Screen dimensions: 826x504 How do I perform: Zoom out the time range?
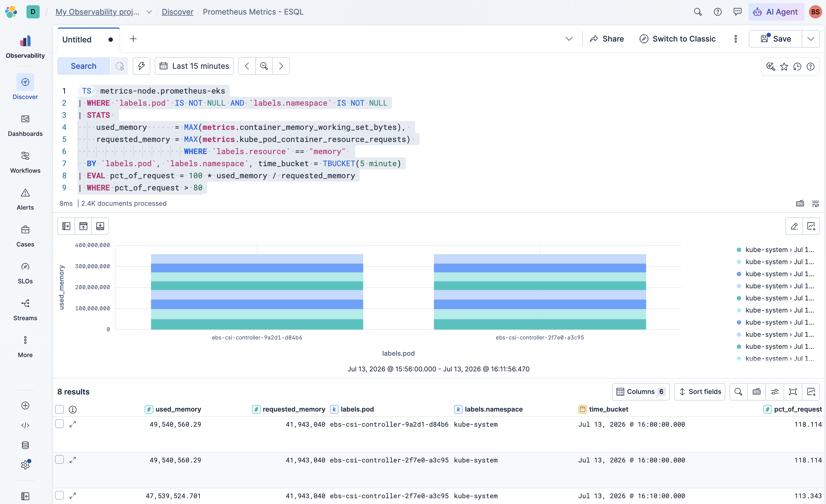pyautogui.click(x=264, y=66)
